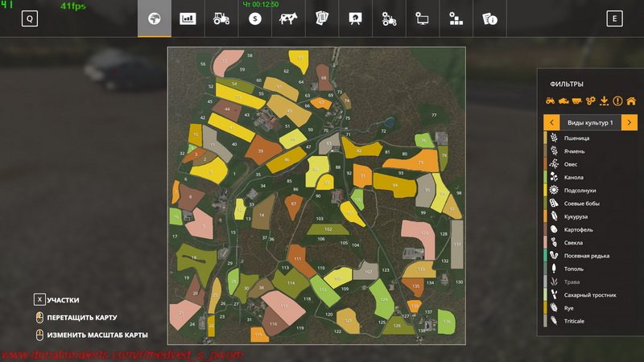This screenshot has height=362, width=644.
Task: Open the vehicles tractor page icon
Action: click(x=221, y=19)
